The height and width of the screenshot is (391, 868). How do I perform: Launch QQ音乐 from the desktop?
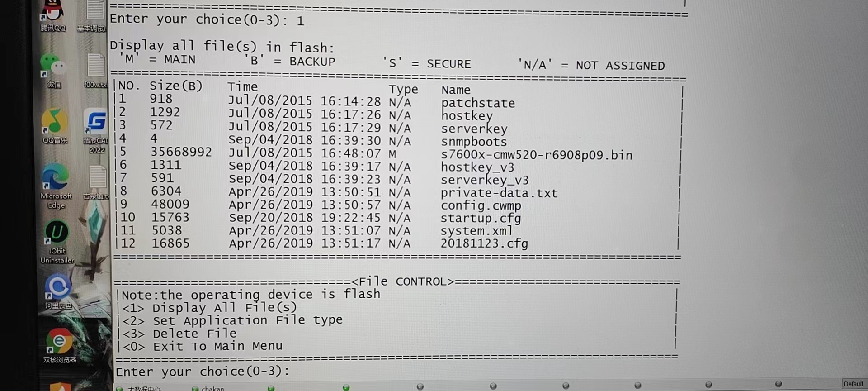54,122
